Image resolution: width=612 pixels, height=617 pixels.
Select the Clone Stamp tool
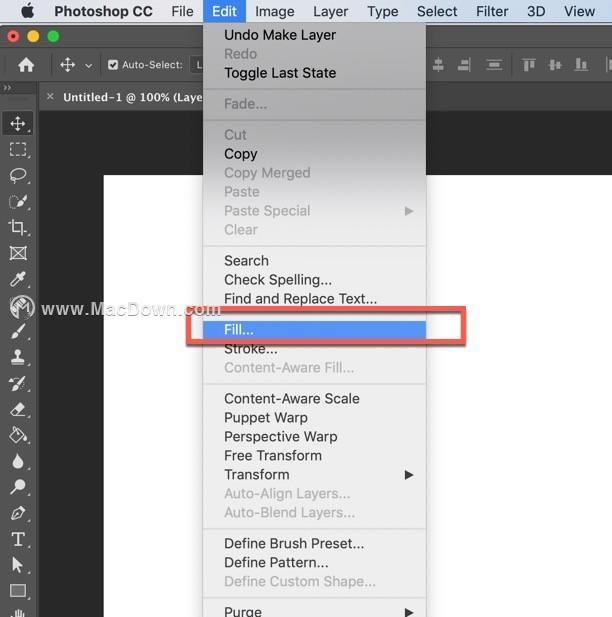pos(18,357)
